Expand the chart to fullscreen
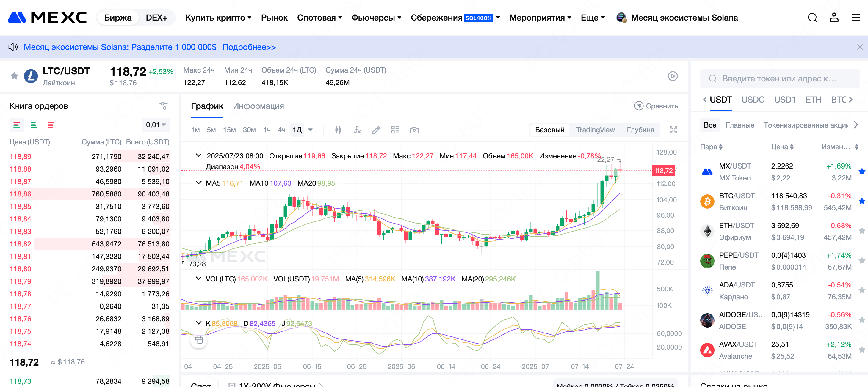This screenshot has width=868, height=387. pyautogui.click(x=673, y=130)
